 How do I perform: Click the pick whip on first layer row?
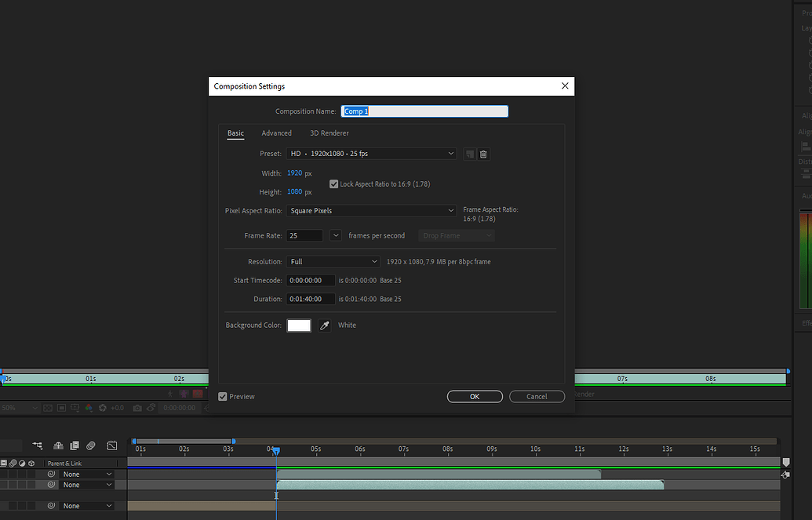pyautogui.click(x=51, y=474)
